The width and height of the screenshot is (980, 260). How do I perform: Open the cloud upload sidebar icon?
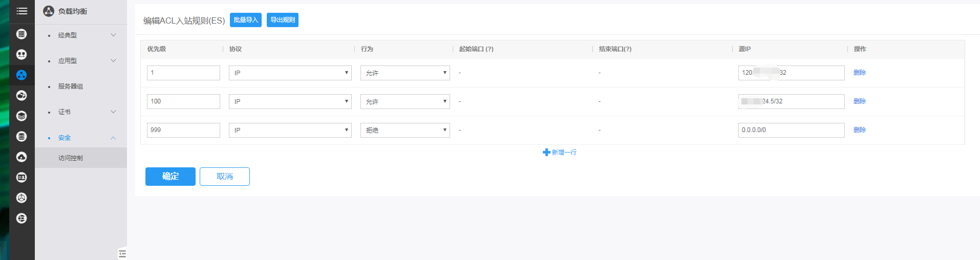coord(22,157)
